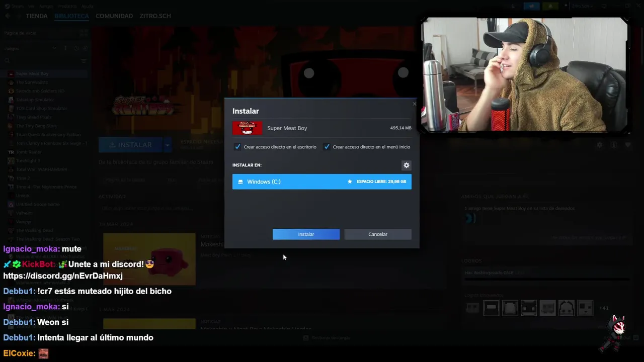Open the TIENDA tab
The width and height of the screenshot is (644, 362).
(x=37, y=16)
